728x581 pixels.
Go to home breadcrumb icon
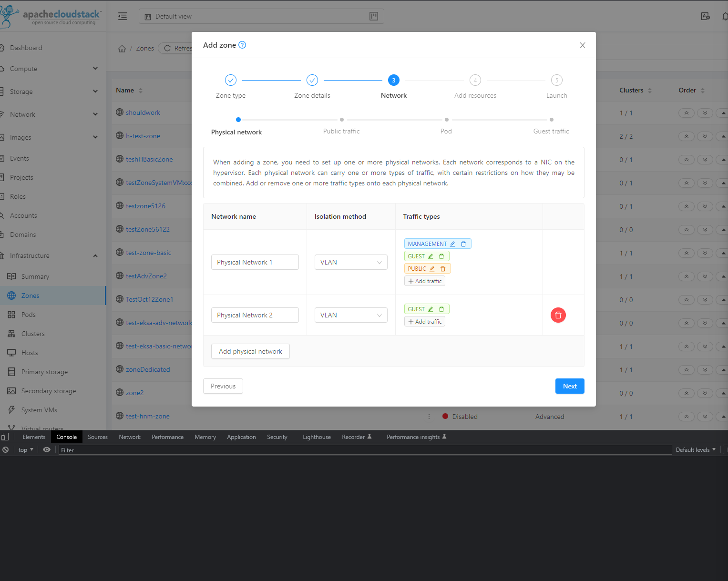click(122, 49)
